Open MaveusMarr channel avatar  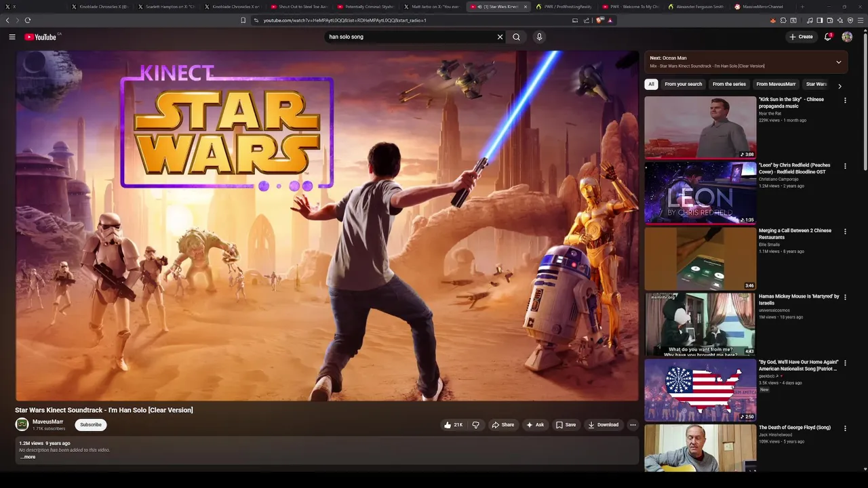point(22,424)
